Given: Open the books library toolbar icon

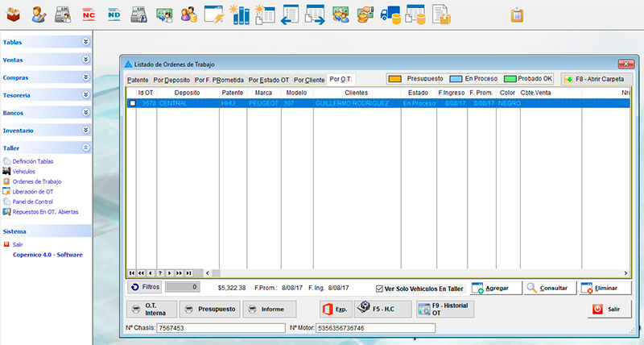Looking at the screenshot, I should click(239, 14).
